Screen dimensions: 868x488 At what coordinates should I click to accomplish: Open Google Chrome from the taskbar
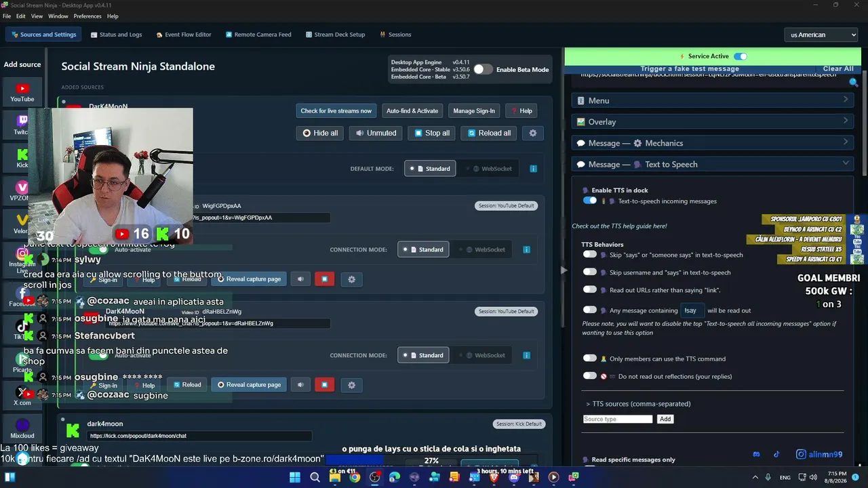click(x=355, y=477)
